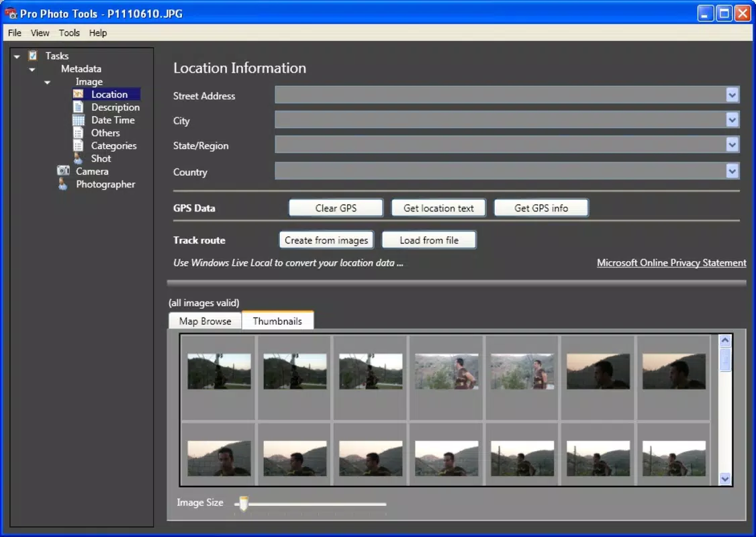
Task: Open the Street Address dropdown arrow
Action: click(732, 95)
